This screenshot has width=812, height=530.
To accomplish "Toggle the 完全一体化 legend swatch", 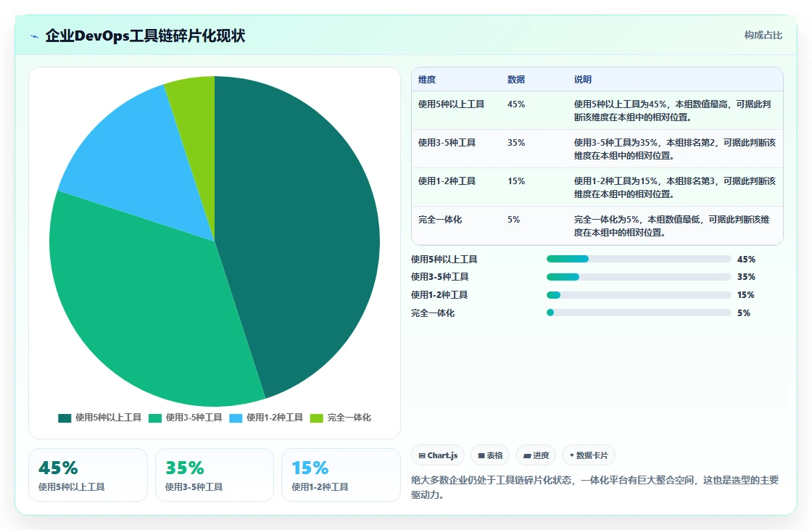I will (316, 418).
